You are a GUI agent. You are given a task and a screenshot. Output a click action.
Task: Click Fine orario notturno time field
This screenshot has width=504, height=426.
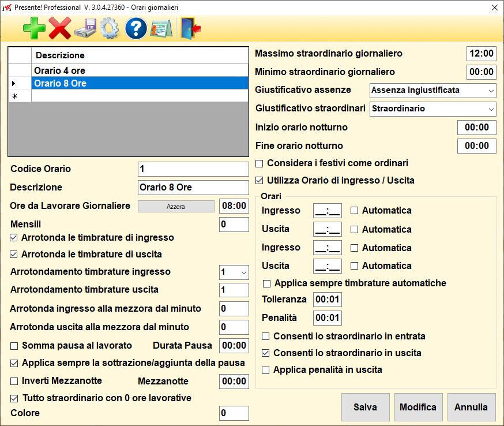point(477,146)
